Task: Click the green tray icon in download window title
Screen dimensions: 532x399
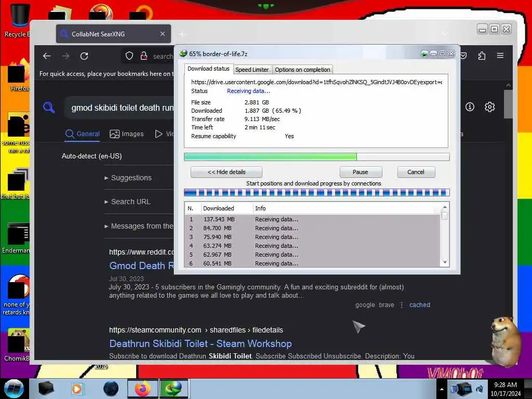Action: click(x=424, y=54)
